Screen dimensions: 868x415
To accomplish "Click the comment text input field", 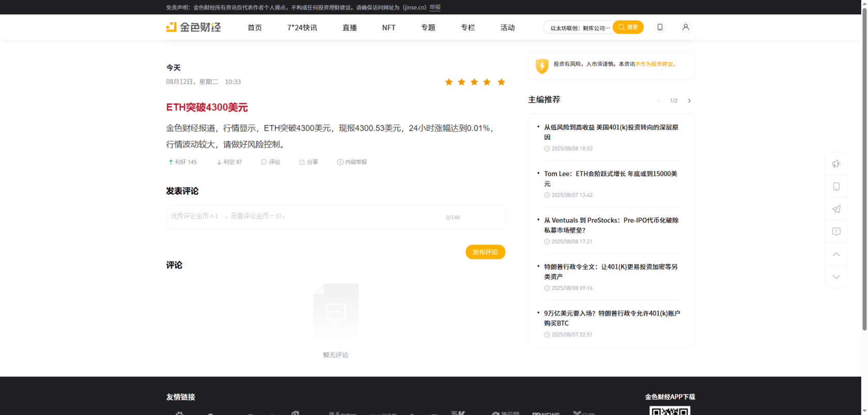I will pos(305,217).
